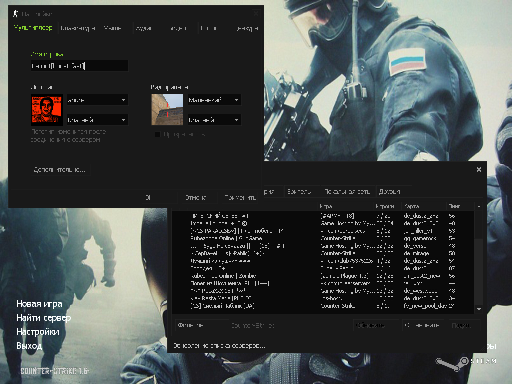Image resolution: width=512 pixels, height=384 pixels.
Task: Open the Аудио settings tab
Action: [x=143, y=28]
